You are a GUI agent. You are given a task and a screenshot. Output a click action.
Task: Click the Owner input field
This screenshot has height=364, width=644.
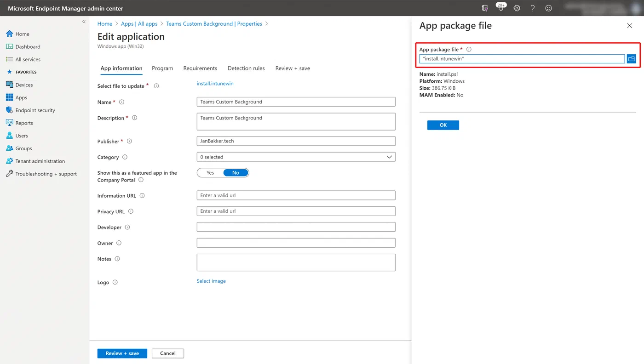[296, 243]
